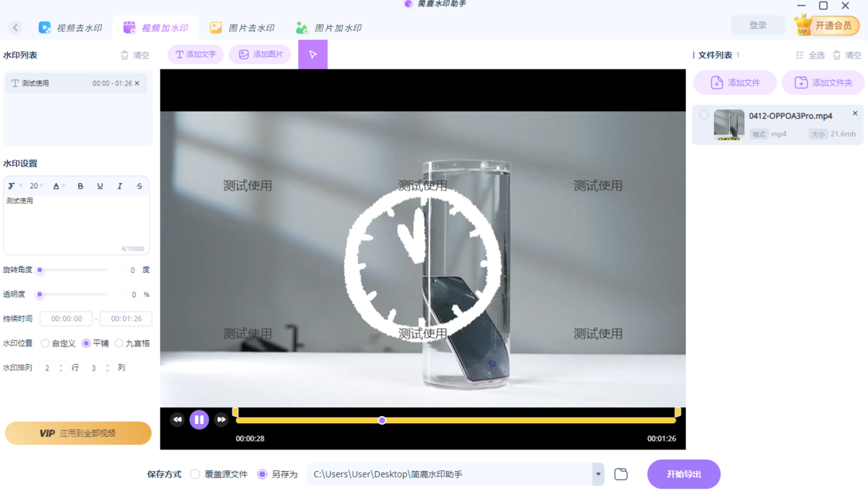Expand the save path dropdown
The height and width of the screenshot is (495, 868).
pyautogui.click(x=598, y=474)
